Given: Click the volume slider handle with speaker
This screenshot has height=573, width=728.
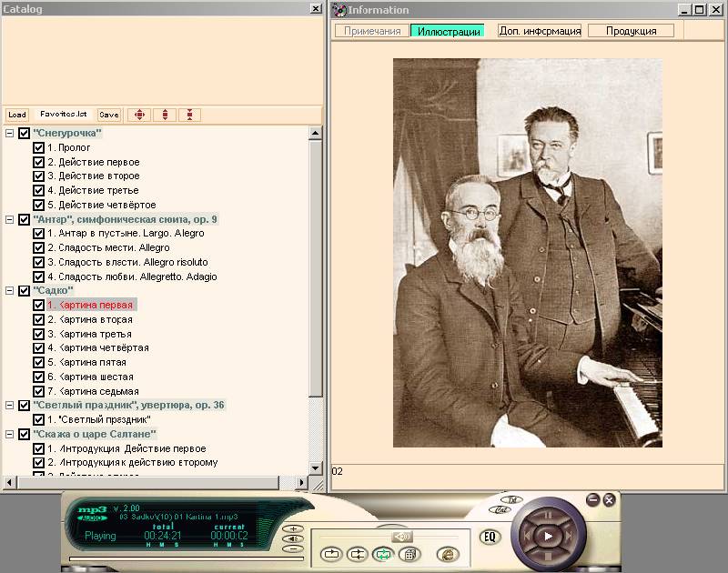Looking at the screenshot, I should [x=401, y=537].
